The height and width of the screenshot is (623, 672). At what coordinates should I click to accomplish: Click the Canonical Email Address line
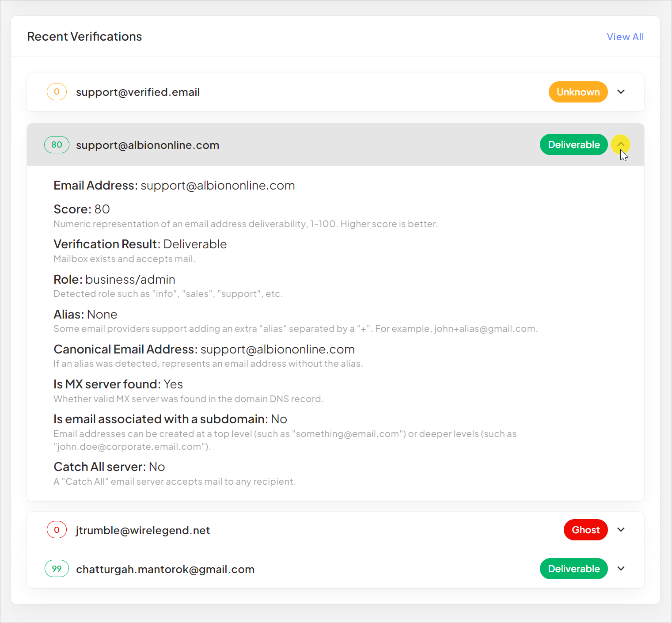204,349
